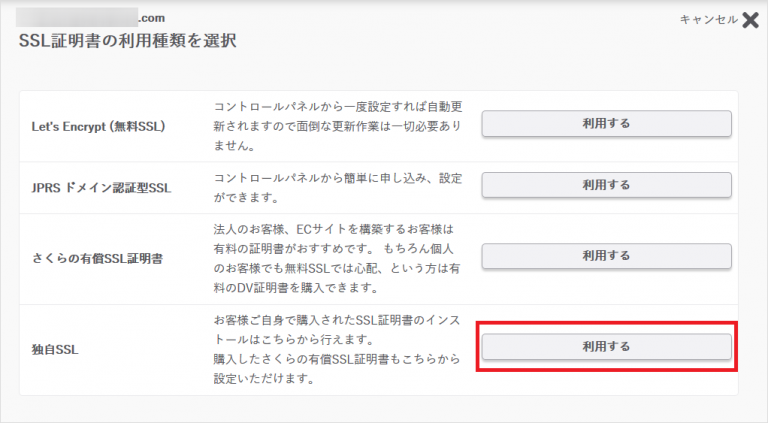The width and height of the screenshot is (768, 423).
Task: Click the キャンセル text label
Action: click(x=708, y=20)
